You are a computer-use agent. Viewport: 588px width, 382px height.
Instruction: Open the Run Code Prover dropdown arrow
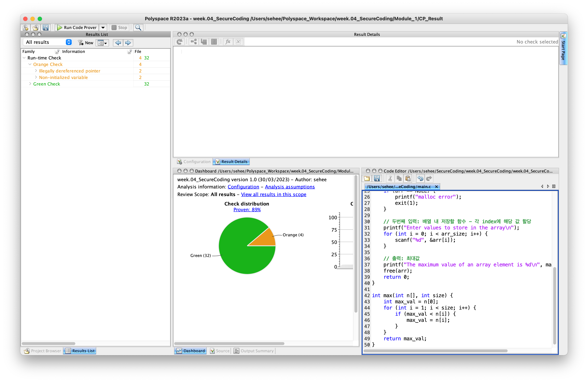tap(103, 27)
